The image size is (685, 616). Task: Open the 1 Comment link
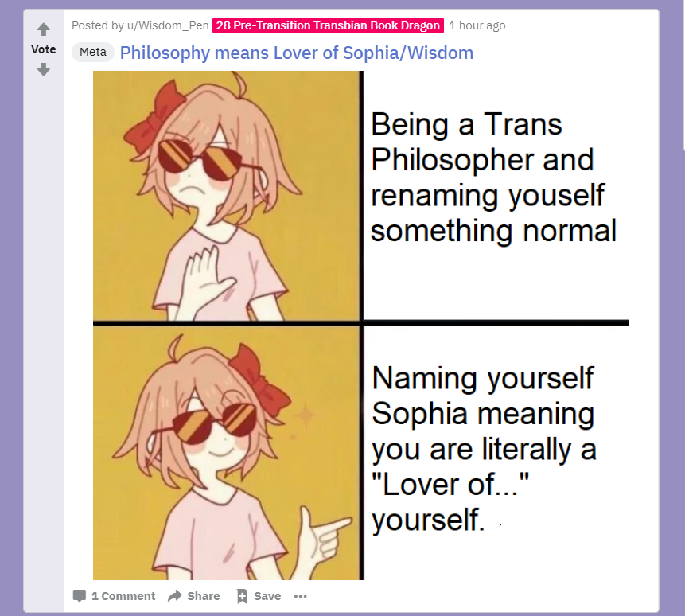123,596
